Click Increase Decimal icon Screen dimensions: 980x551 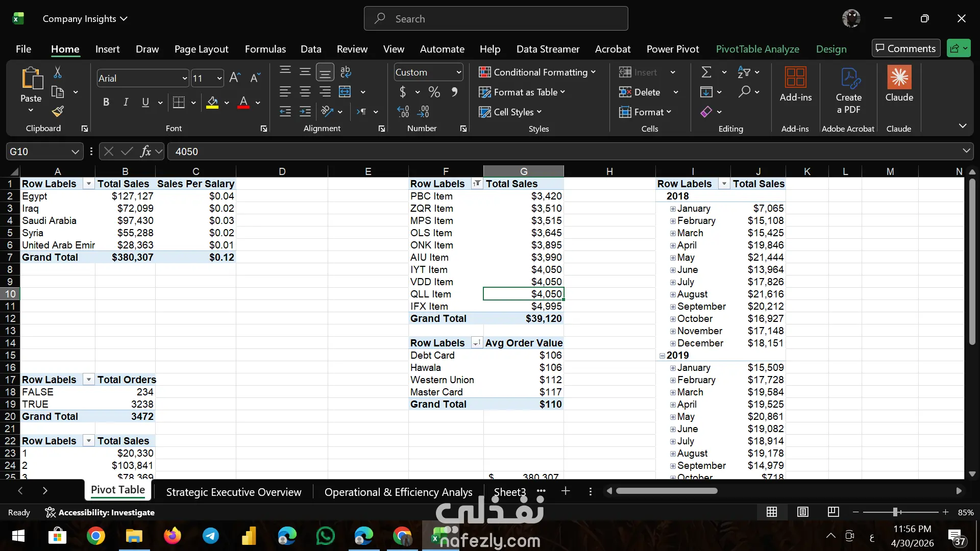(403, 112)
